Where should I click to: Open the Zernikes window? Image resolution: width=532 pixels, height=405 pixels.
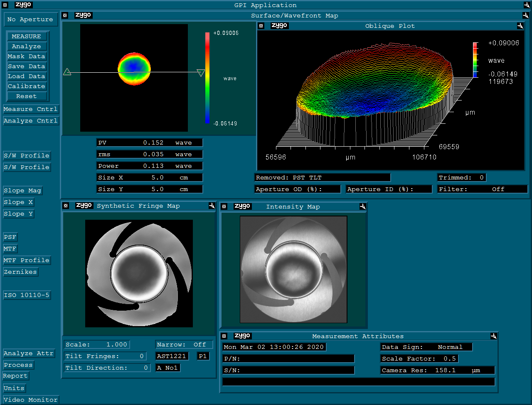20,272
